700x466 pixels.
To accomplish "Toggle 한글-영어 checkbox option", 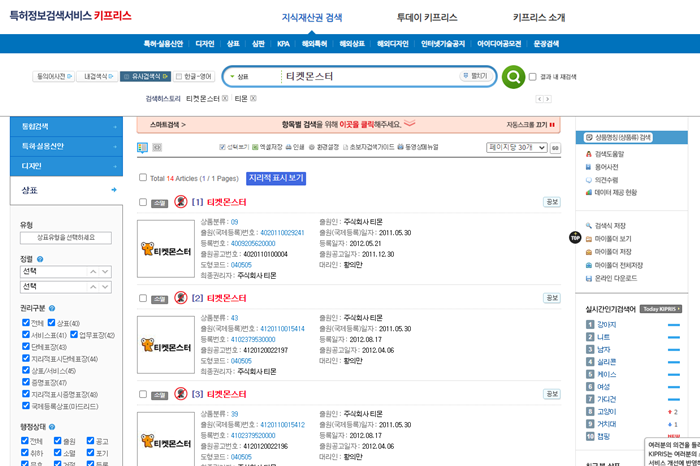I will pos(179,77).
